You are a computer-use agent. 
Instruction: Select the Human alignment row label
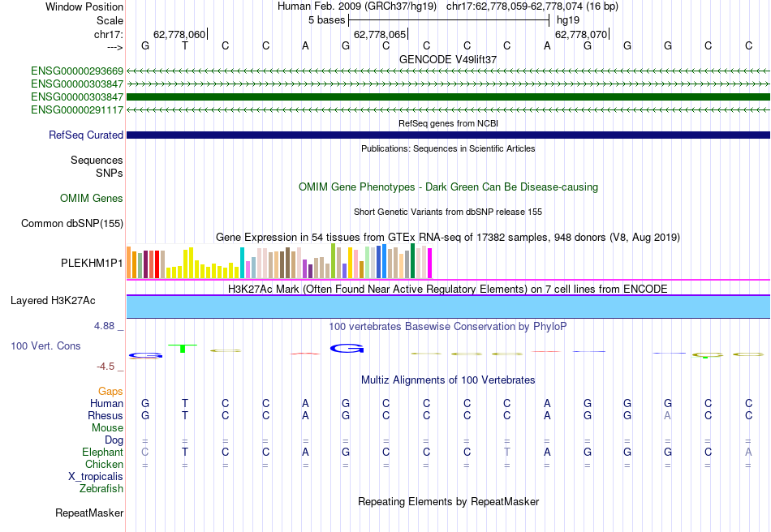point(106,403)
